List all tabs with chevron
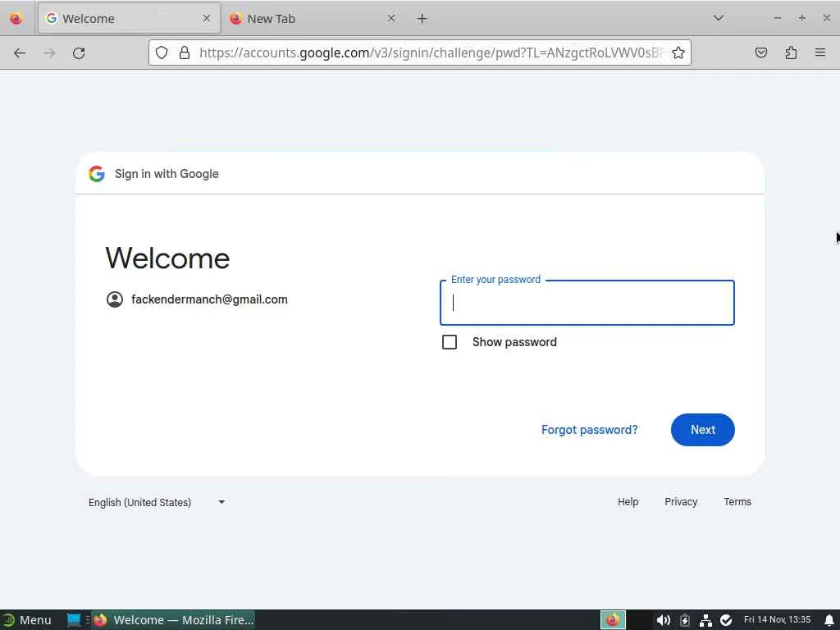840x630 pixels. (719, 18)
